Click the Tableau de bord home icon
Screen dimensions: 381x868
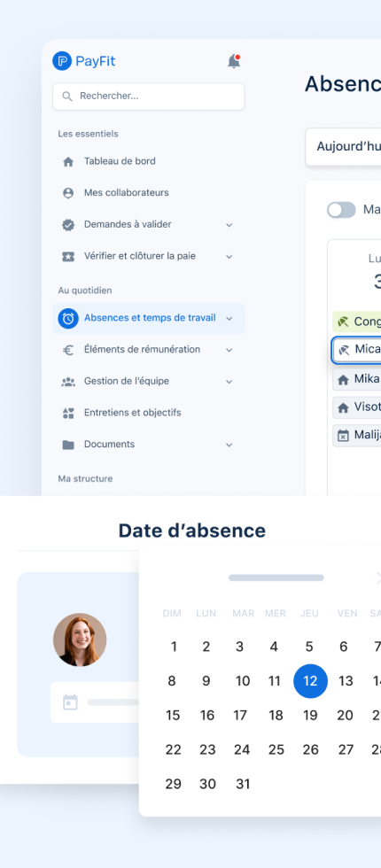tap(68, 161)
